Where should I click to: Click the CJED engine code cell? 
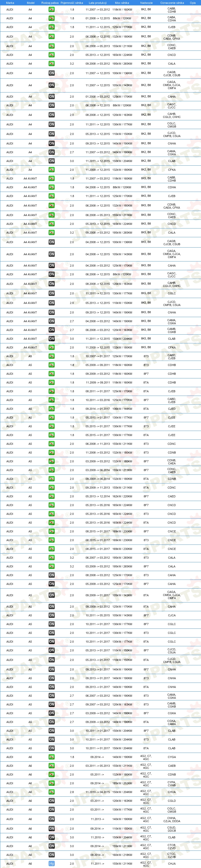pos(172,409)
